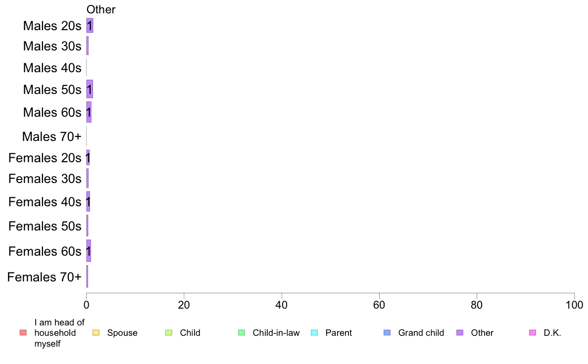Select the Males 60s purple bar
The width and height of the screenshot is (588, 364).
[89, 112]
